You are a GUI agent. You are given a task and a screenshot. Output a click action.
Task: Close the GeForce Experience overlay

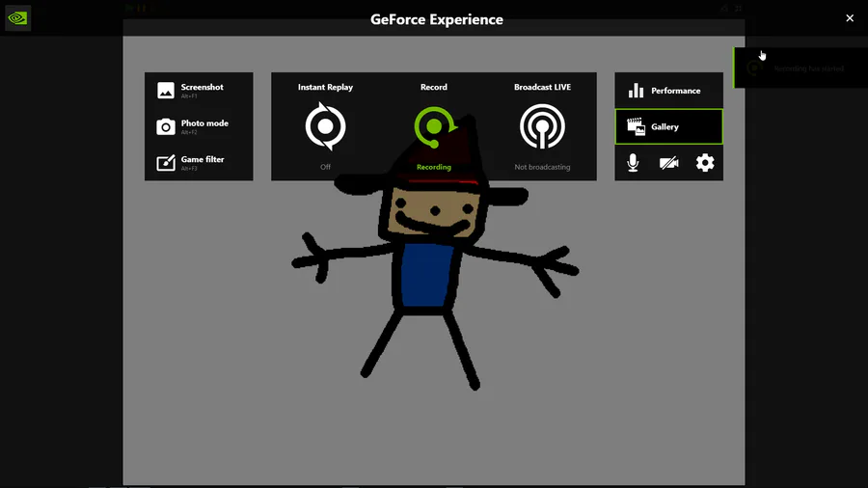pyautogui.click(x=850, y=18)
